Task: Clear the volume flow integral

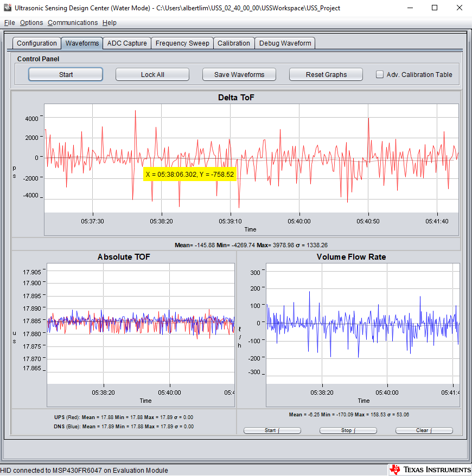Action: pos(424,430)
